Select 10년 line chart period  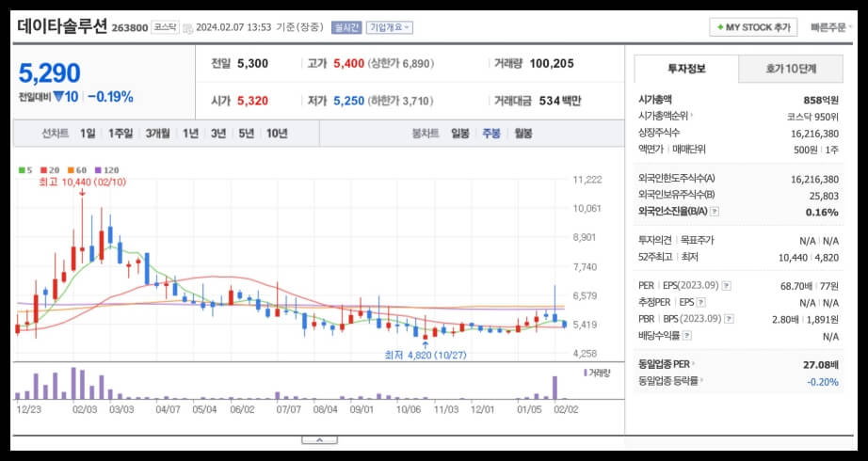pyautogui.click(x=277, y=134)
